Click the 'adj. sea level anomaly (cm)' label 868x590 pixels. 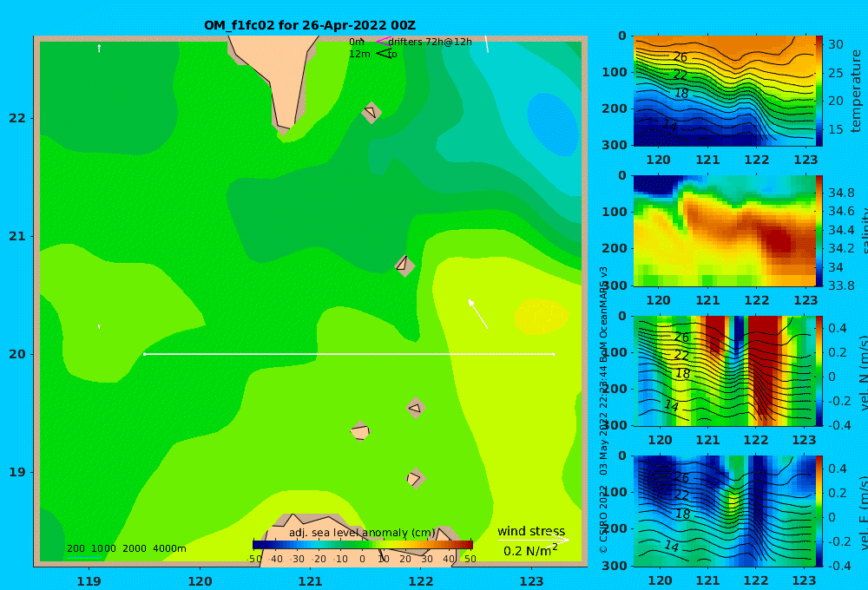362,533
